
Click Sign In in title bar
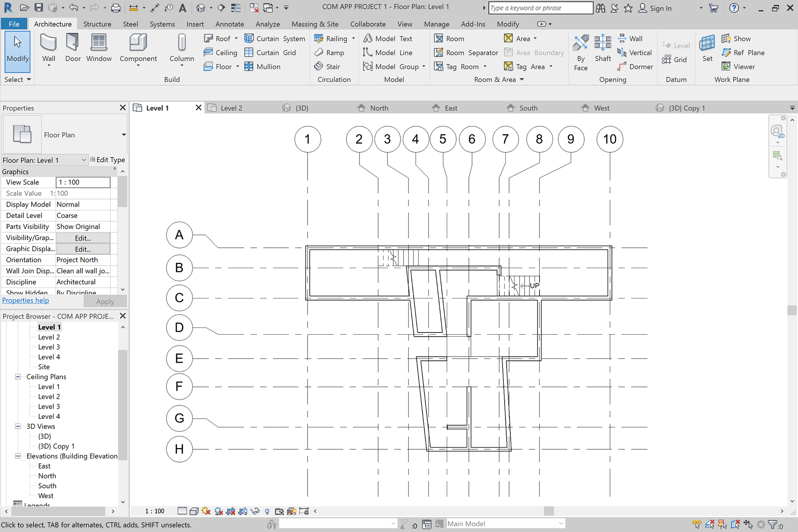(655, 8)
